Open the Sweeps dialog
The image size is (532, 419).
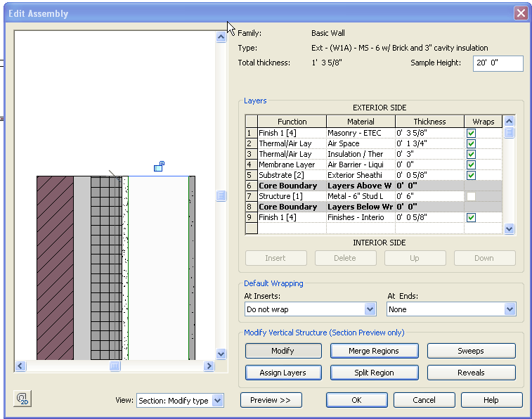[471, 351]
